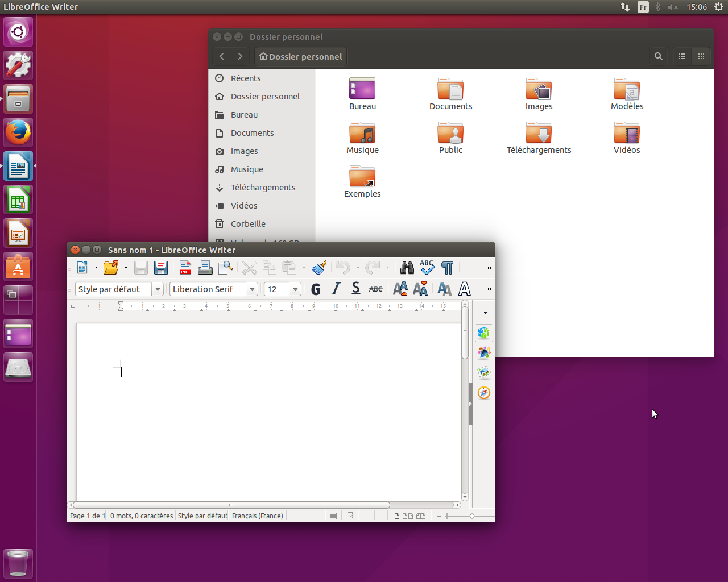728x582 pixels.
Task: Toggle formatting marks pilcrow button
Action: tap(448, 268)
